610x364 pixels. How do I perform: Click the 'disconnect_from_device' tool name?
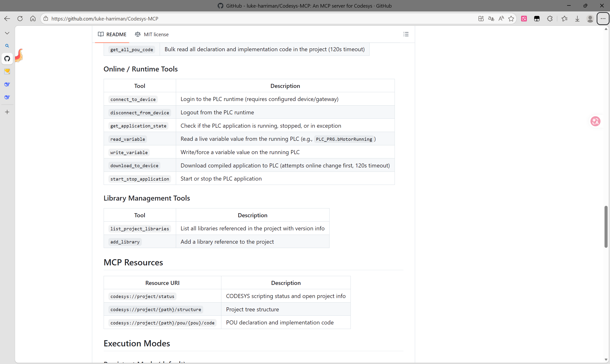[x=140, y=113]
